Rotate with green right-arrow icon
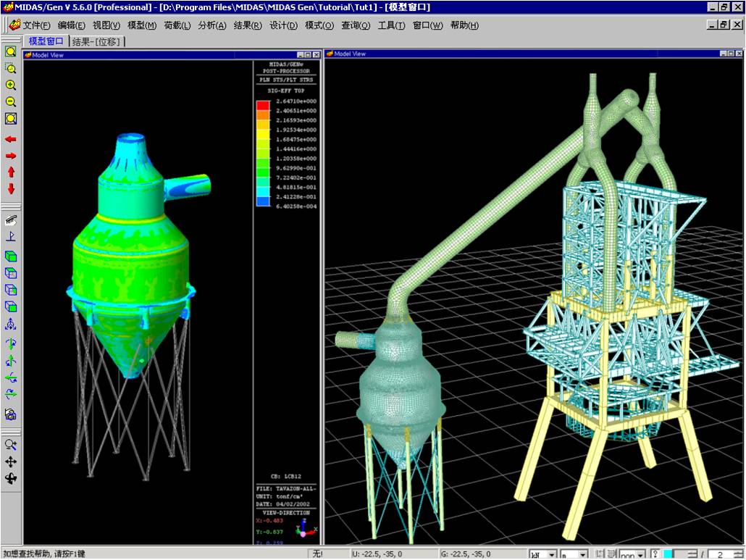 pyautogui.click(x=10, y=394)
